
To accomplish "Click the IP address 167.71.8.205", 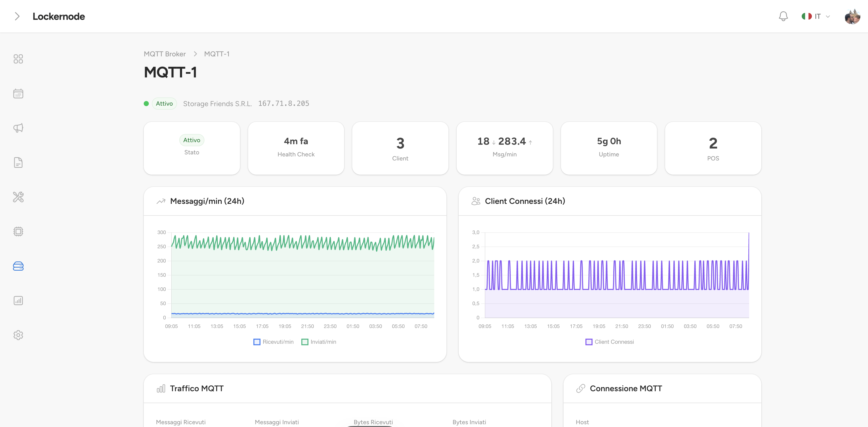I will coord(283,103).
